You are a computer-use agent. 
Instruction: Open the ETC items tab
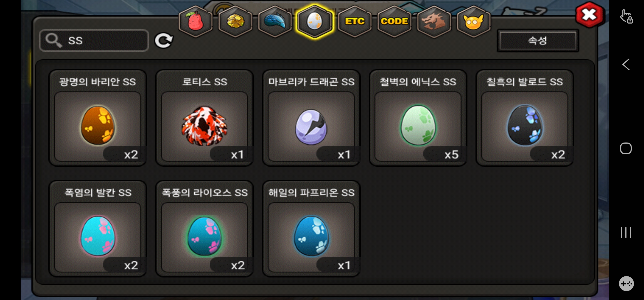pyautogui.click(x=355, y=22)
